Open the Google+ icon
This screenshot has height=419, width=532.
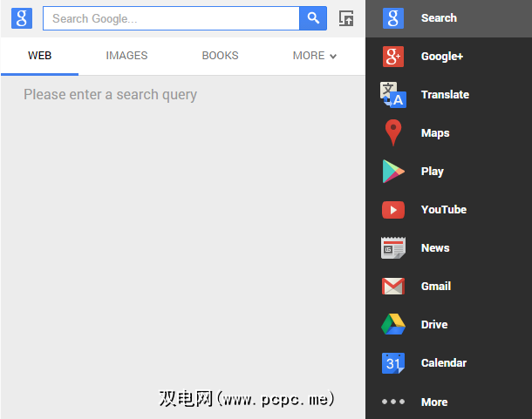point(393,57)
